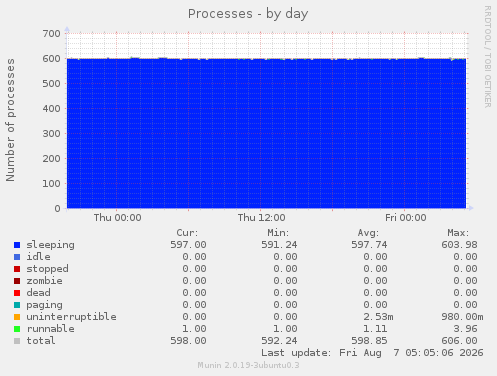Click the 'Thu 12:00' x-axis label

[x=261, y=218]
